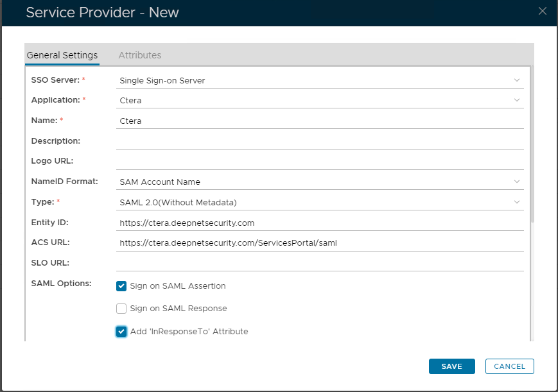558x392 pixels.
Task: Toggle Add 'InResponseTo' Attribute checkbox
Action: tap(121, 332)
